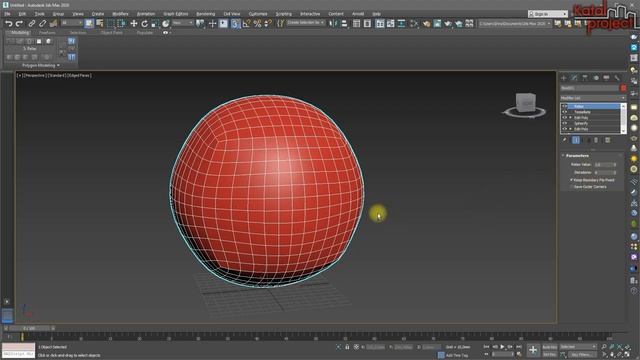Viewport: 640px width, 360px height.
Task: Activate the Unlink Selection tool
Action: [x=42, y=24]
